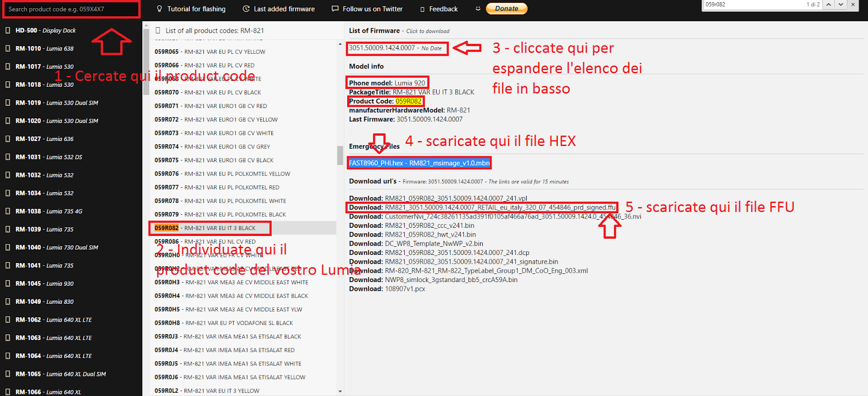Click the phone icon beside RM-1020
The height and width of the screenshot is (396, 868).
[8, 120]
